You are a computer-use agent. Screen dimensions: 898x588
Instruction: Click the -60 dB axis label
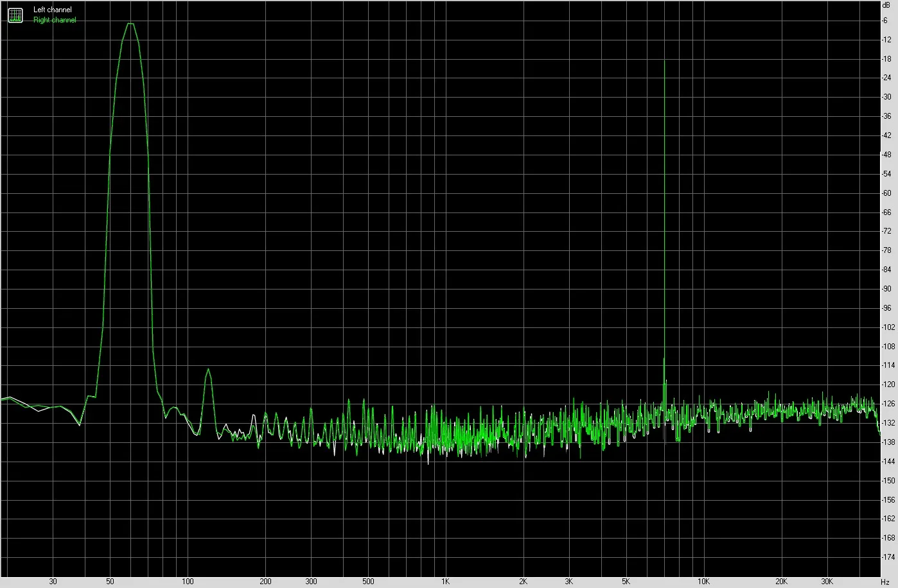click(x=886, y=193)
